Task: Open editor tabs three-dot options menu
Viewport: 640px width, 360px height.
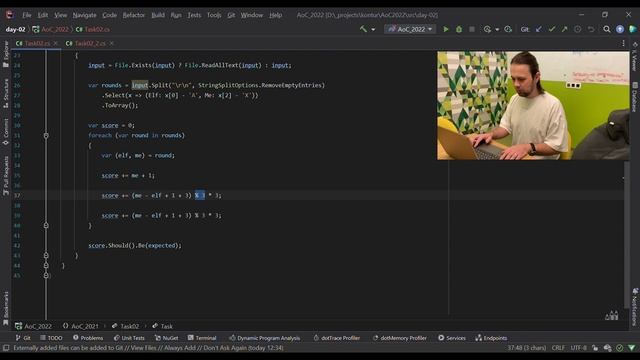Action: (623, 43)
